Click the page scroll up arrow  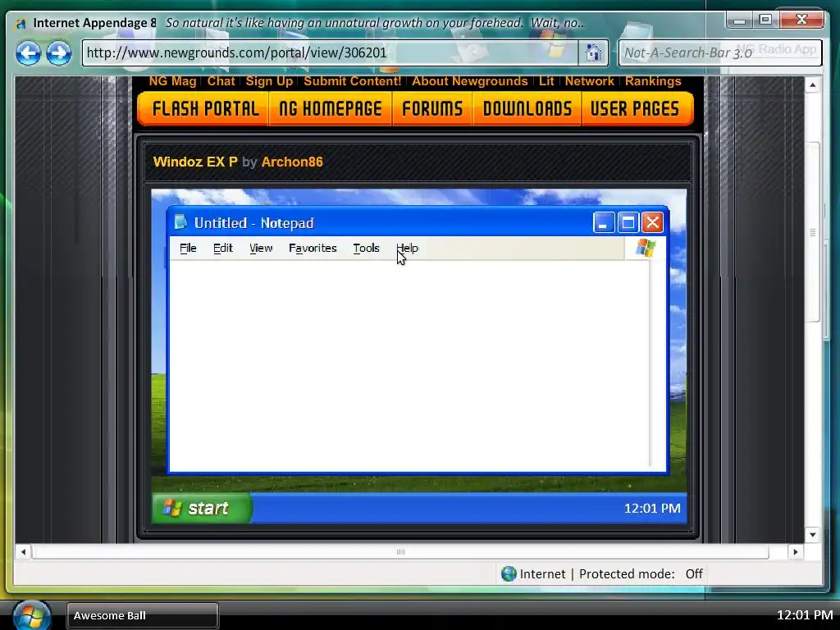[813, 85]
